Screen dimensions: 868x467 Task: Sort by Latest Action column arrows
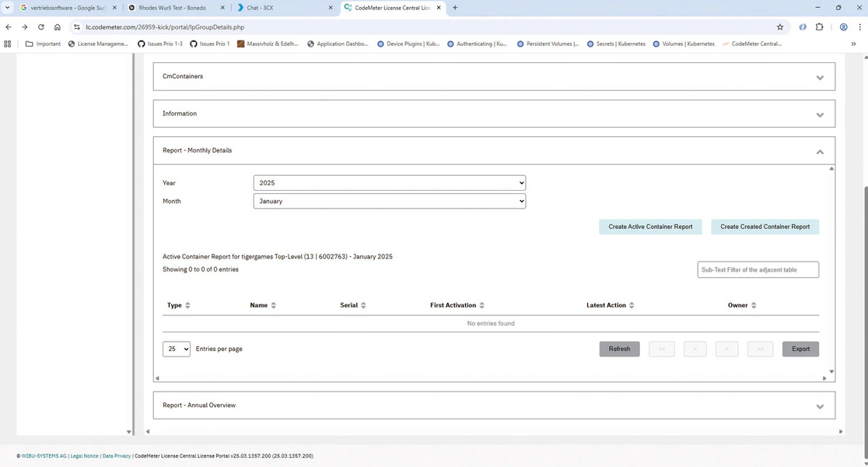632,305
